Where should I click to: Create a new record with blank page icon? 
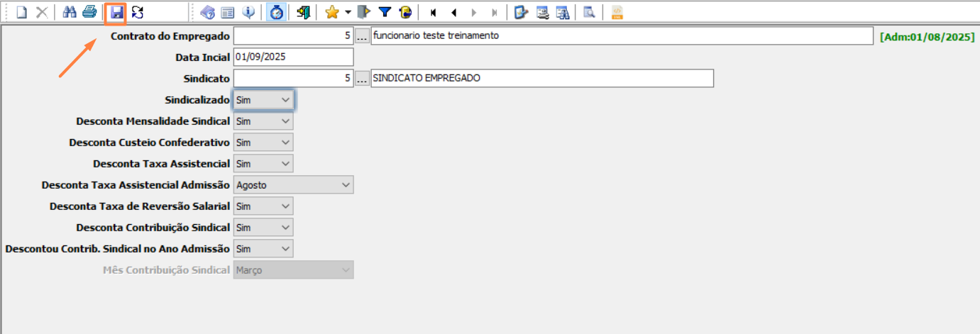22,12
